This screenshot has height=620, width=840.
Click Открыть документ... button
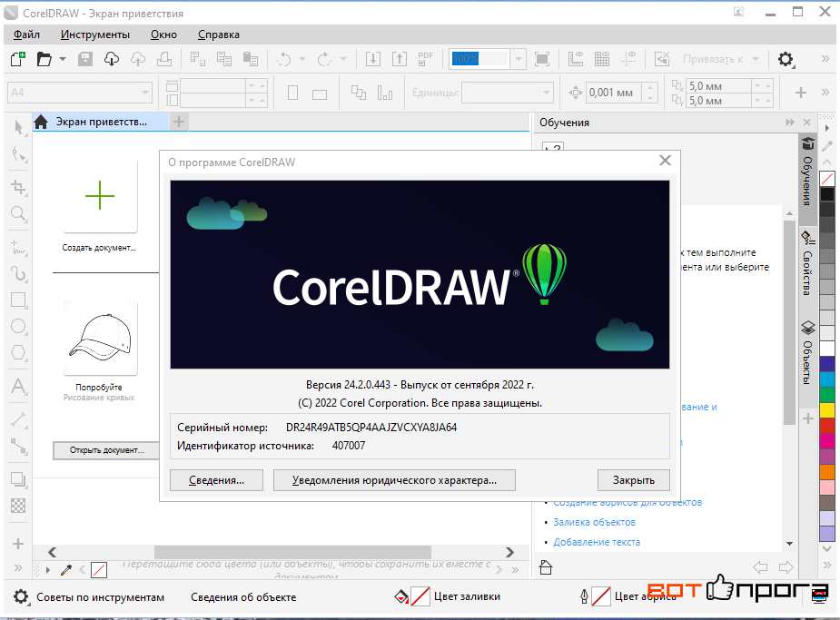tap(106, 450)
